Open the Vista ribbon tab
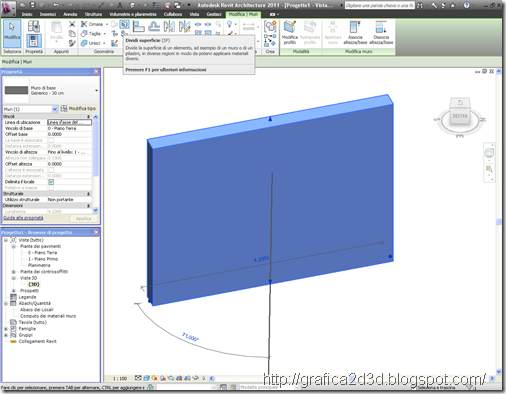This screenshot has width=506, height=394. pyautogui.click(x=194, y=14)
